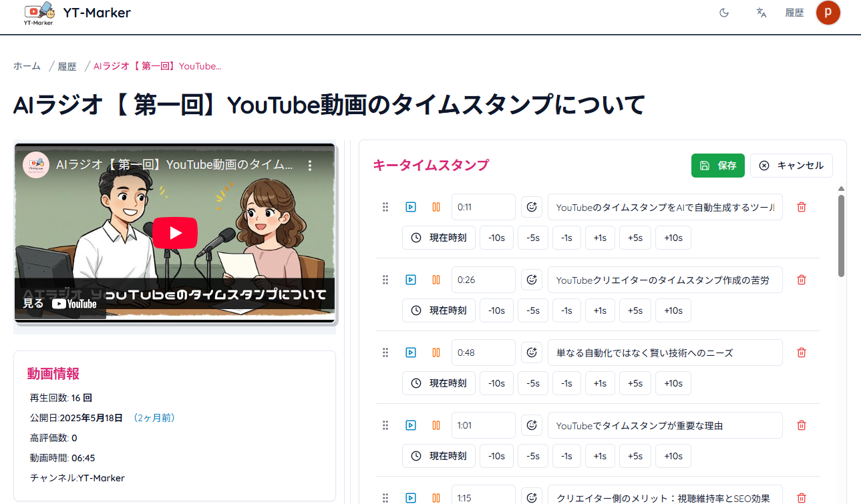Edit the 0:11 time field
The image size is (861, 504).
[x=484, y=207]
